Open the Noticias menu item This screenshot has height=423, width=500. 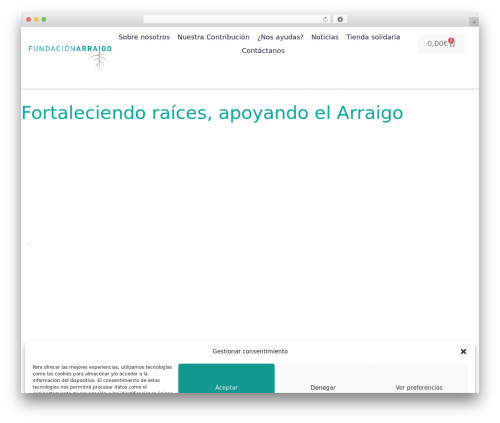pos(325,37)
